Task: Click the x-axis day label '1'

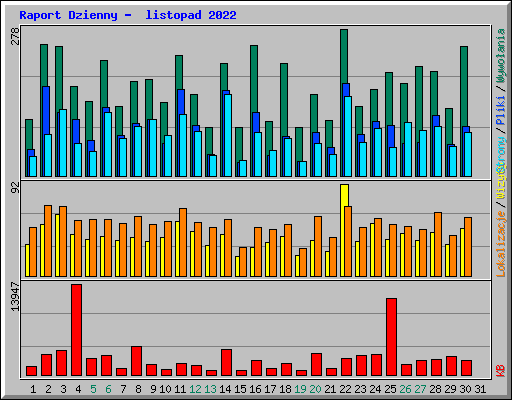Action: pos(33,389)
